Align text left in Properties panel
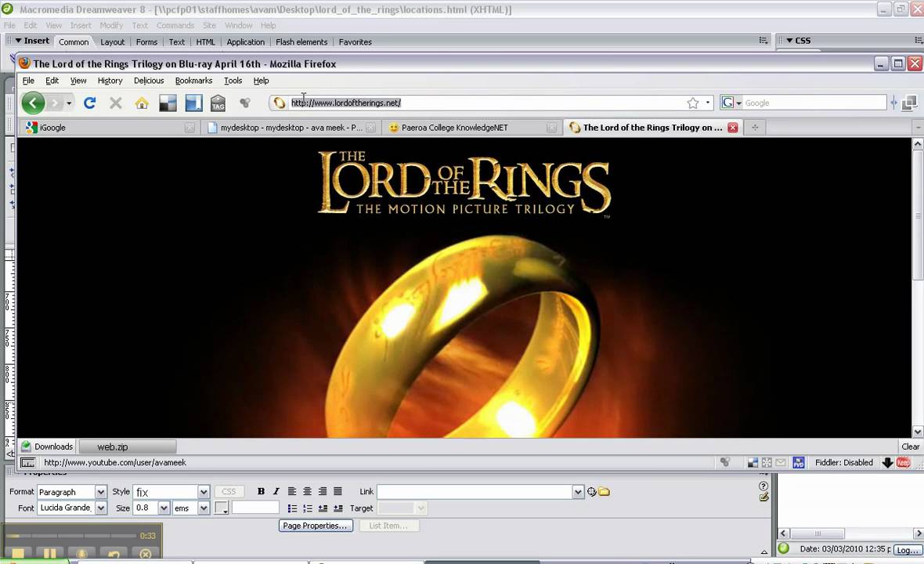This screenshot has width=924, height=564. [x=292, y=491]
